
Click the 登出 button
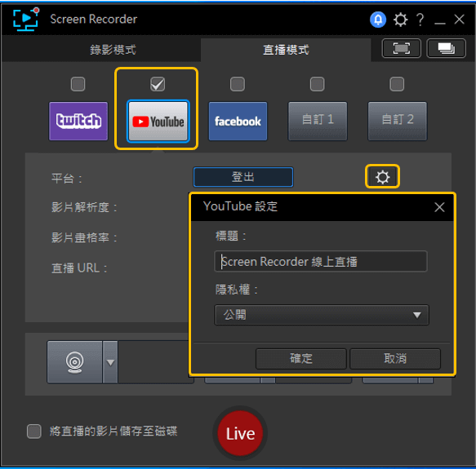coord(243,177)
